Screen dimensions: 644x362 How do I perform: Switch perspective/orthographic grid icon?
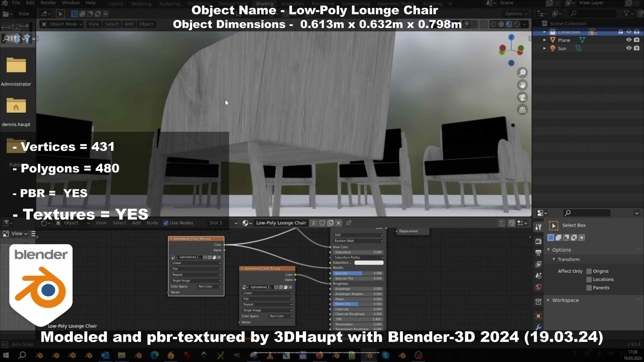click(x=522, y=110)
